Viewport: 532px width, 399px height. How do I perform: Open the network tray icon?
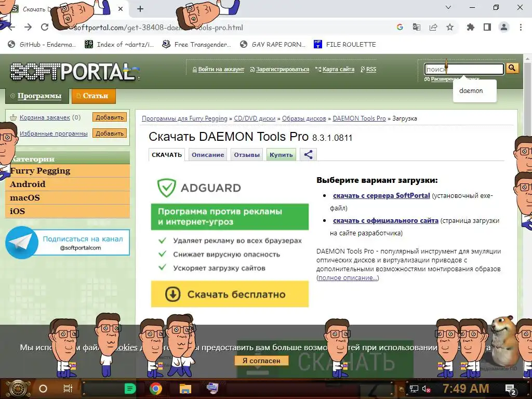(414, 389)
